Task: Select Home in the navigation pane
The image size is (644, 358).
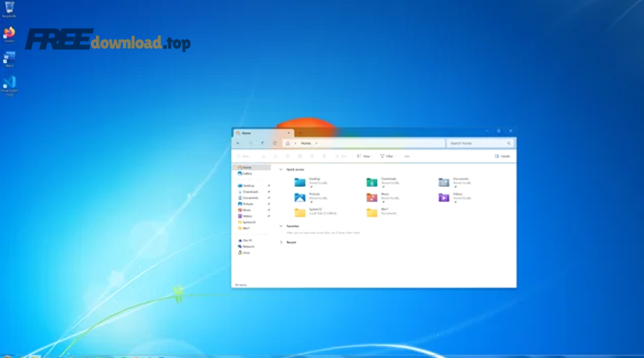Action: click(251, 168)
